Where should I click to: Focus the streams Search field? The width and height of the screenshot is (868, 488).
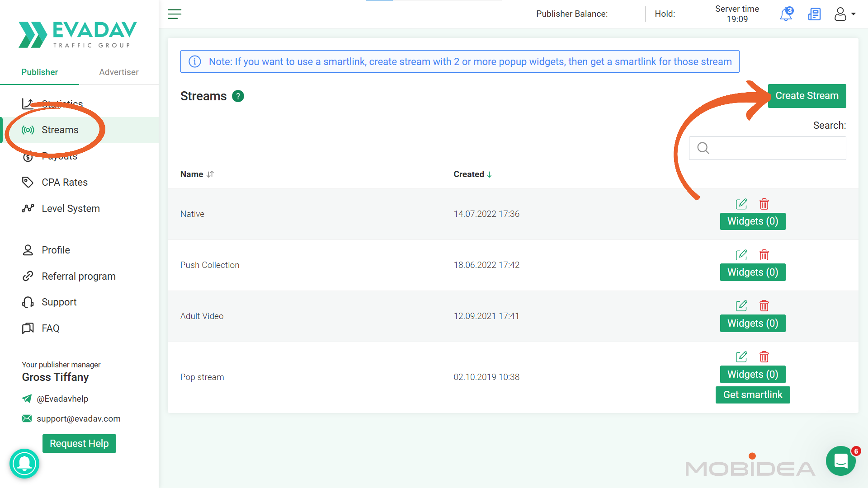pyautogui.click(x=768, y=148)
